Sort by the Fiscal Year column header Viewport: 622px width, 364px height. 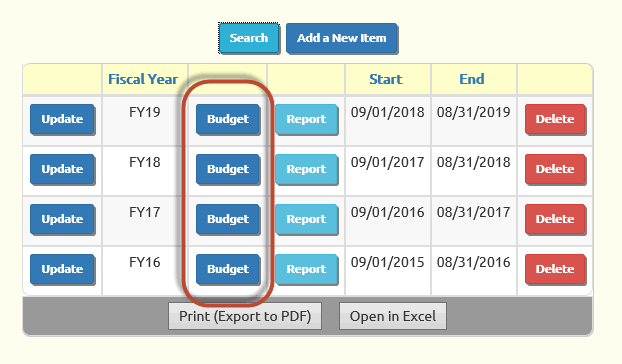coord(143,79)
